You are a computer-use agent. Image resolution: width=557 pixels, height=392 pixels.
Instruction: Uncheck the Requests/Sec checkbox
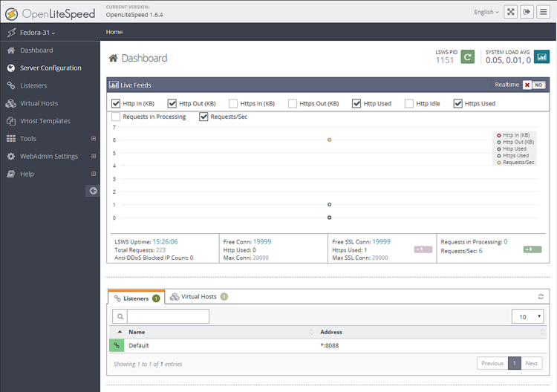click(204, 117)
